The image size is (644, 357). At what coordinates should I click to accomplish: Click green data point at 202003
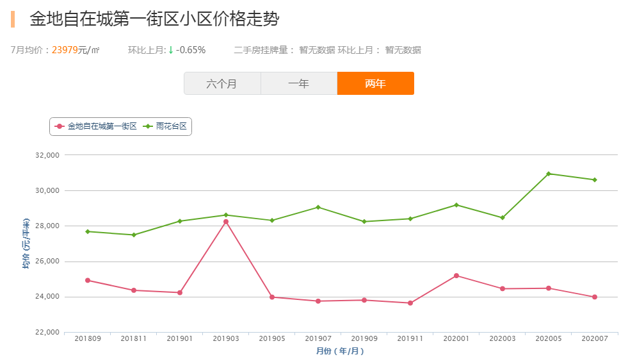[x=503, y=218]
